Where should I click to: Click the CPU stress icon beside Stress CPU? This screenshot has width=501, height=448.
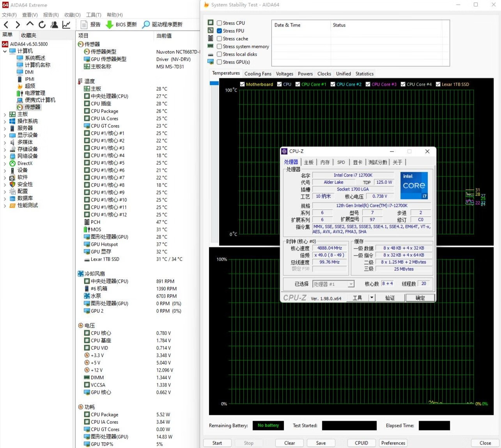pos(211,23)
